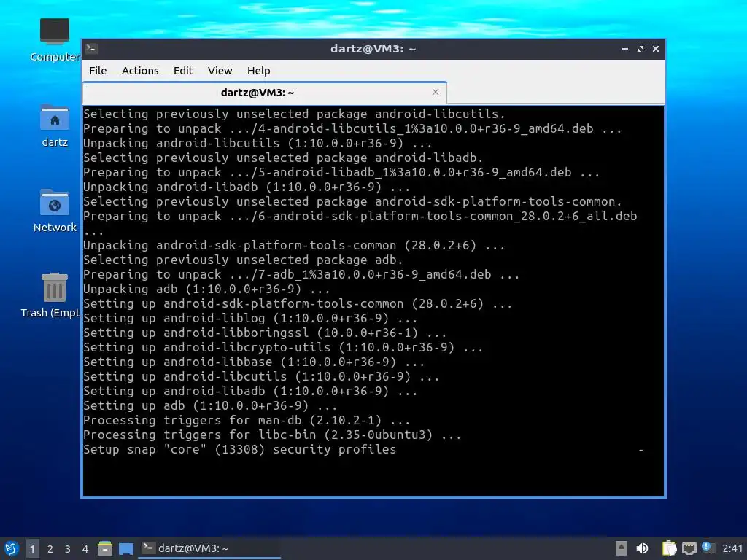Viewport: 747px width, 560px height.
Task: Click the line 'Processing triggers for libc-bin'
Action: click(x=272, y=435)
